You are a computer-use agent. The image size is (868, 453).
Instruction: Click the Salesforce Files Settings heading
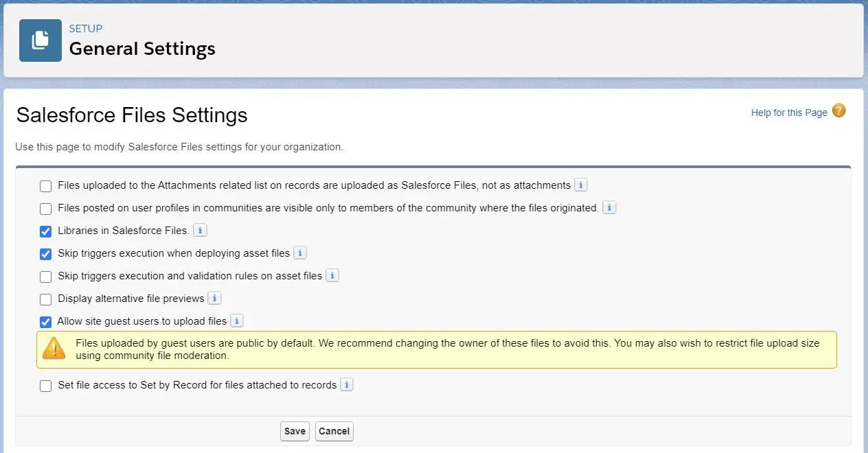coord(132,115)
